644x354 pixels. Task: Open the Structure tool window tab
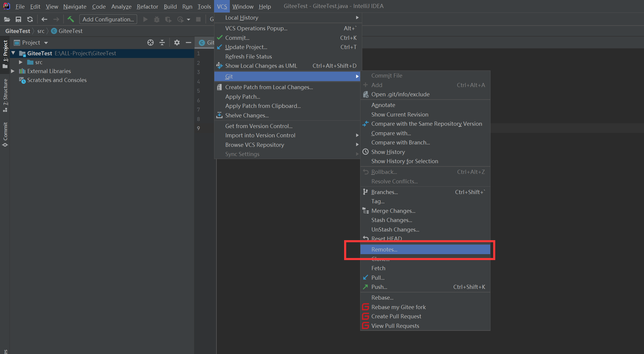click(5, 95)
